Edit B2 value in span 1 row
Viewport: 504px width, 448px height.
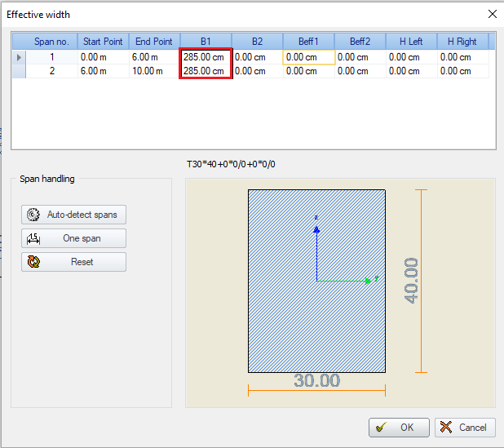pyautogui.click(x=258, y=57)
